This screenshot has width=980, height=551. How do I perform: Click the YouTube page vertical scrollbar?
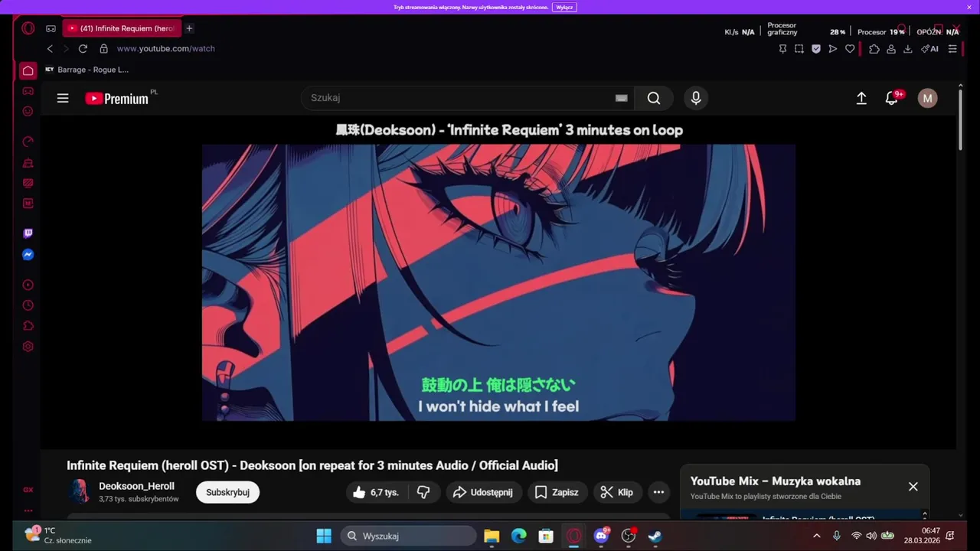[959, 119]
